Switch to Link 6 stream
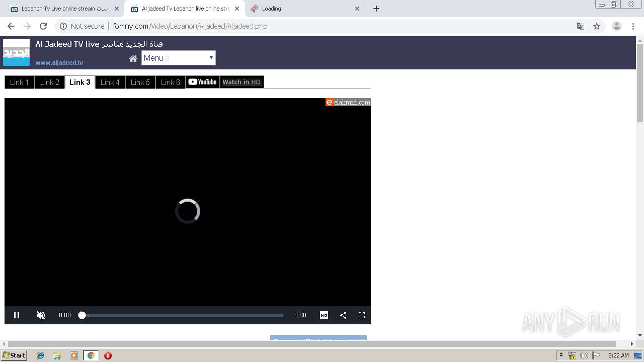 tap(171, 82)
